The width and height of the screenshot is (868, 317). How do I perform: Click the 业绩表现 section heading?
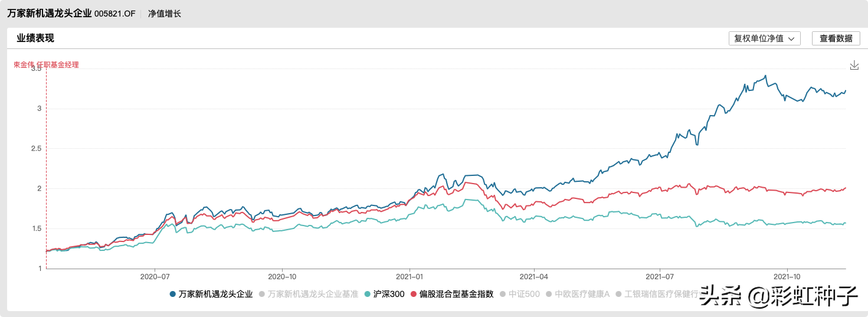pos(35,38)
